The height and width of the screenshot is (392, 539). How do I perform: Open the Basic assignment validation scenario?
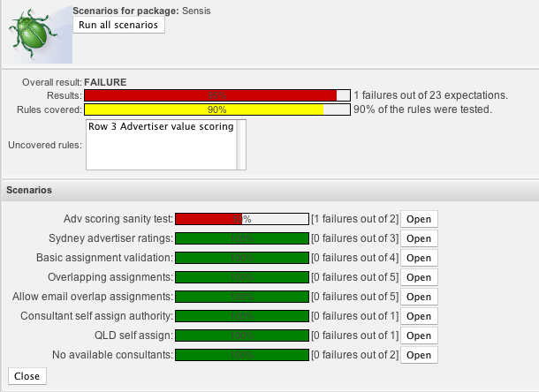click(418, 258)
